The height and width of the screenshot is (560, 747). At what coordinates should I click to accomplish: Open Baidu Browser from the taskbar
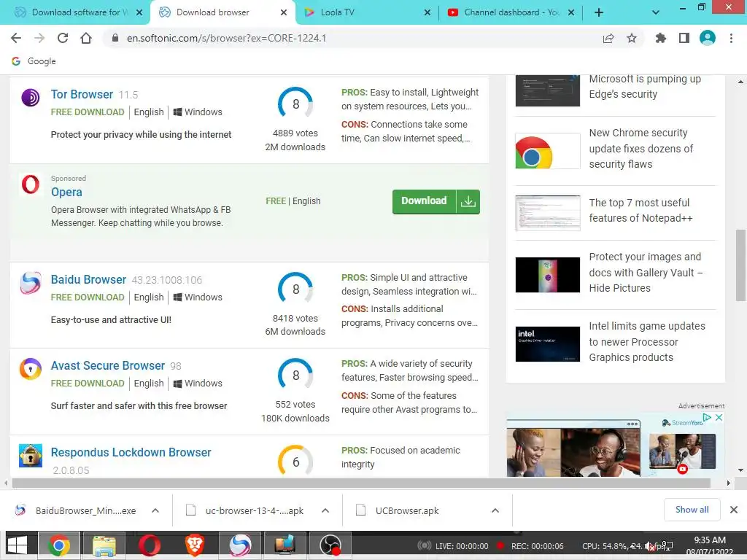coord(239,545)
